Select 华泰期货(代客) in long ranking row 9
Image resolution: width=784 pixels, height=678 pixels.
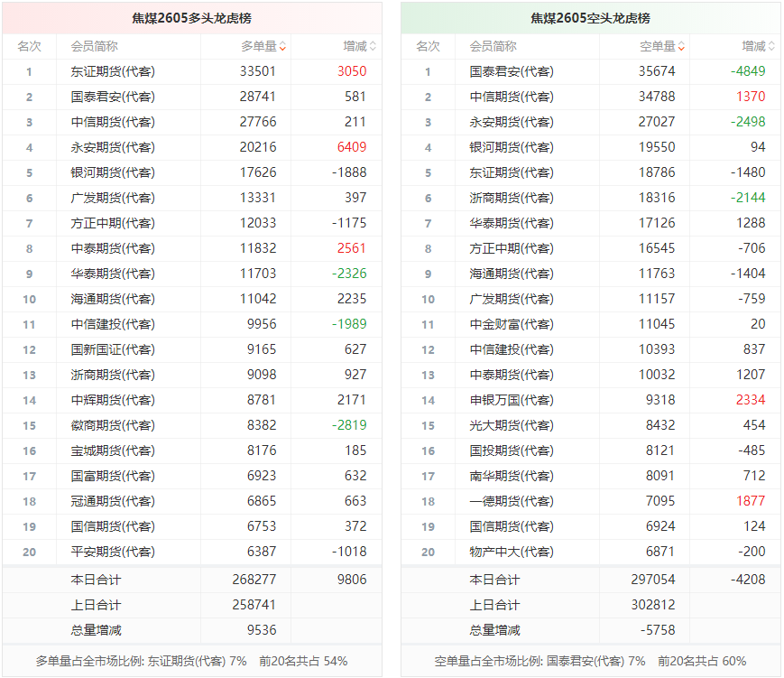tap(113, 274)
